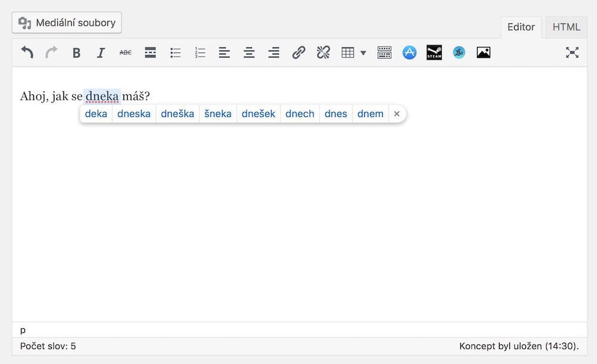The width and height of the screenshot is (597, 364).
Task: Click the Undo arrow icon
Action: (x=27, y=53)
